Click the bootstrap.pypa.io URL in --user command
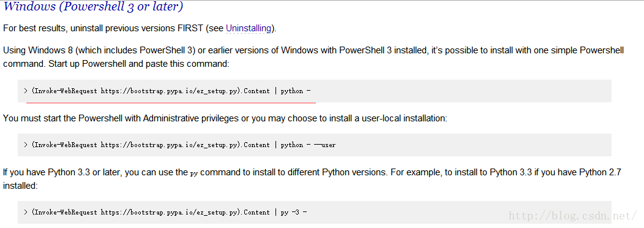Screen dimensions: 644x228 click(169, 145)
